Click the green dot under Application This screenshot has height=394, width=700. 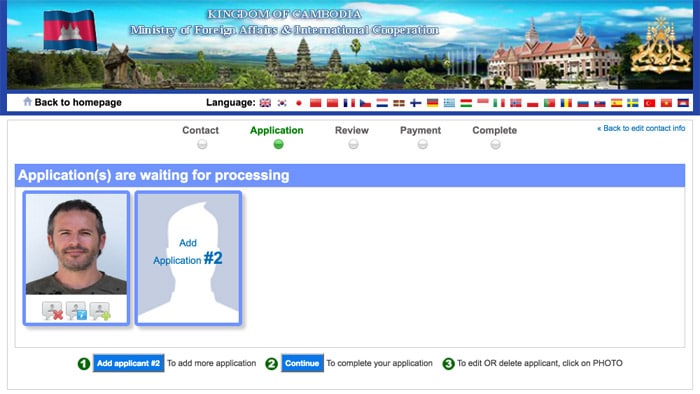(x=279, y=144)
